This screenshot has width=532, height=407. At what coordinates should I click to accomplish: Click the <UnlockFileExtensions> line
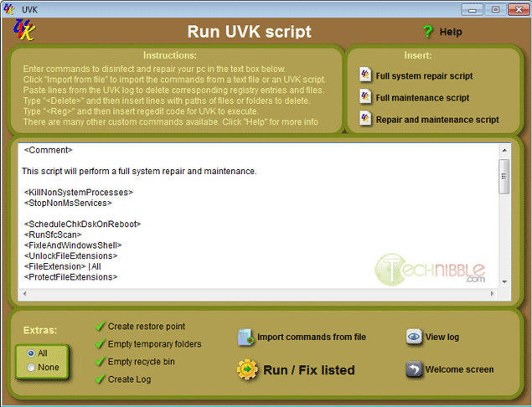click(70, 255)
